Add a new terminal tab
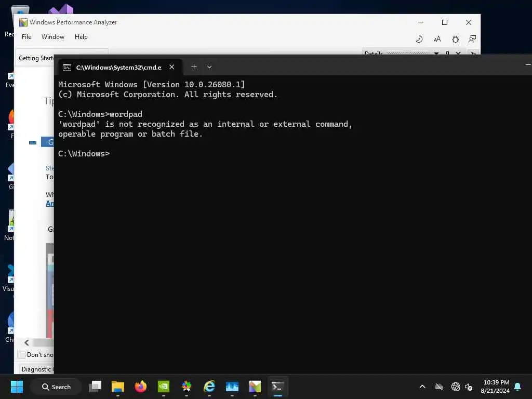This screenshot has width=532, height=399. pyautogui.click(x=194, y=67)
